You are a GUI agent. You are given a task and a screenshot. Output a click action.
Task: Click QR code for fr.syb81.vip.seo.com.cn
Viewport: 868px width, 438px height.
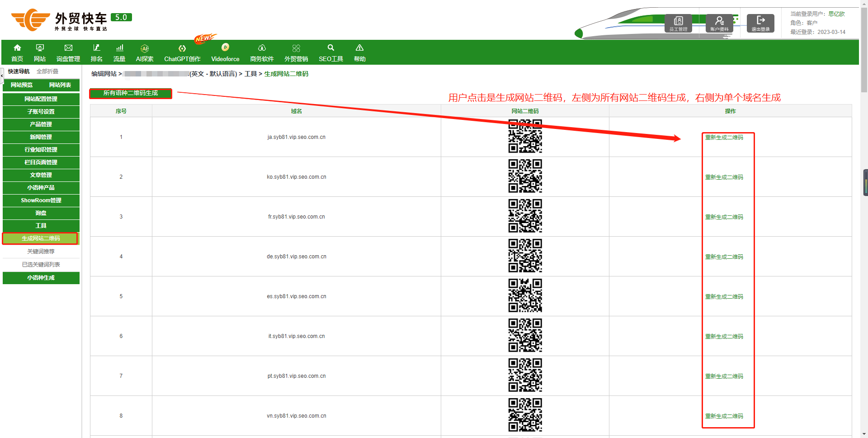coord(525,216)
